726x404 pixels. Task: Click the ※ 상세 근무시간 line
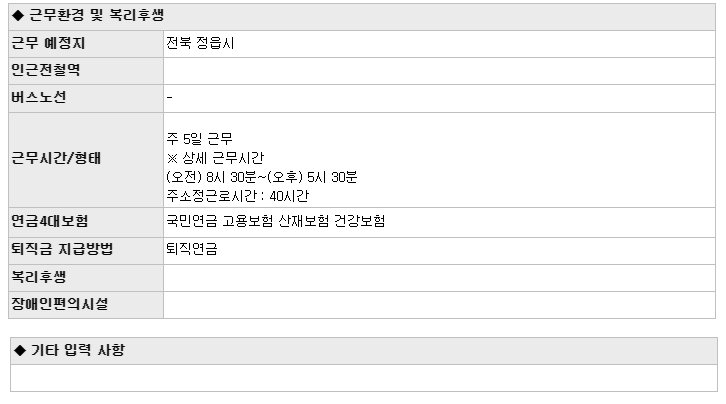[x=215, y=158]
